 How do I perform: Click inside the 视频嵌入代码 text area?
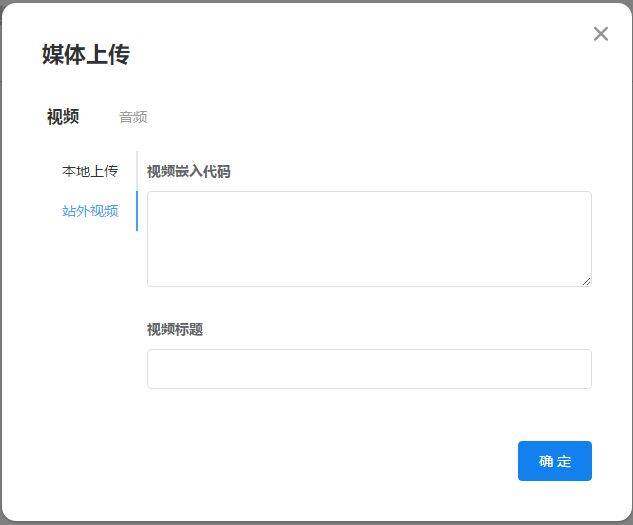369,239
